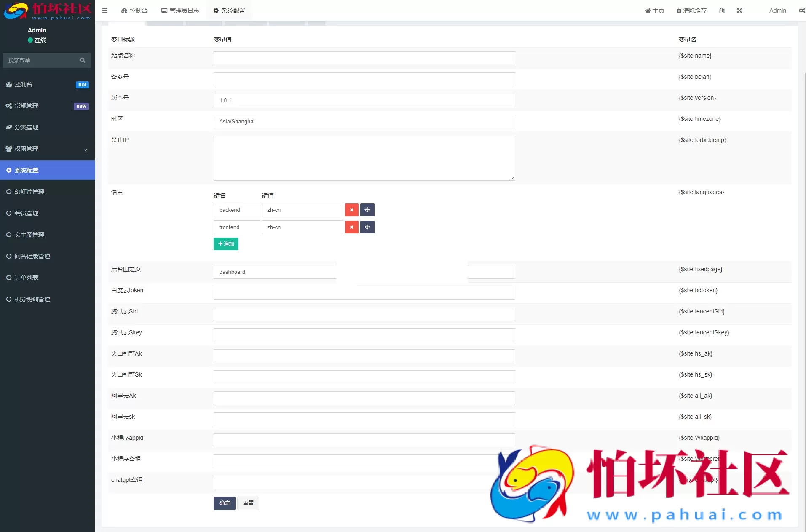Click the search icon in sidebar menu search
This screenshot has height=532, width=806.
(83, 60)
